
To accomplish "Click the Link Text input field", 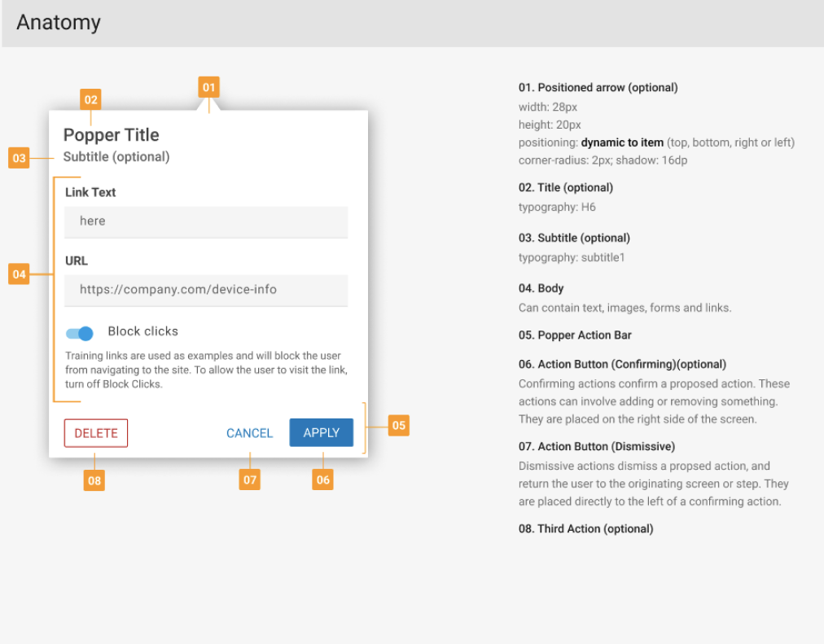I will pos(206,221).
